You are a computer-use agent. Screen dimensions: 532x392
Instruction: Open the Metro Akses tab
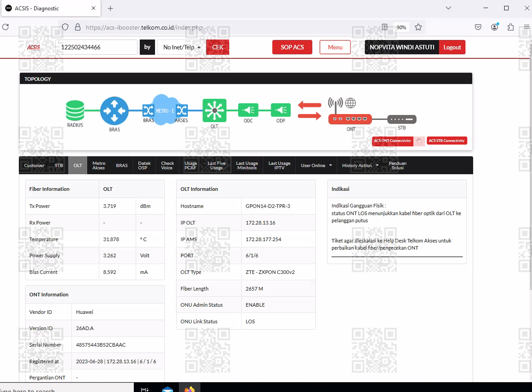[x=99, y=166]
